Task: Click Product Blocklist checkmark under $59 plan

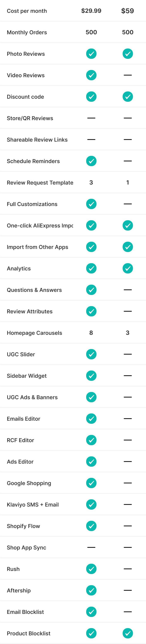Action: [x=128, y=633]
